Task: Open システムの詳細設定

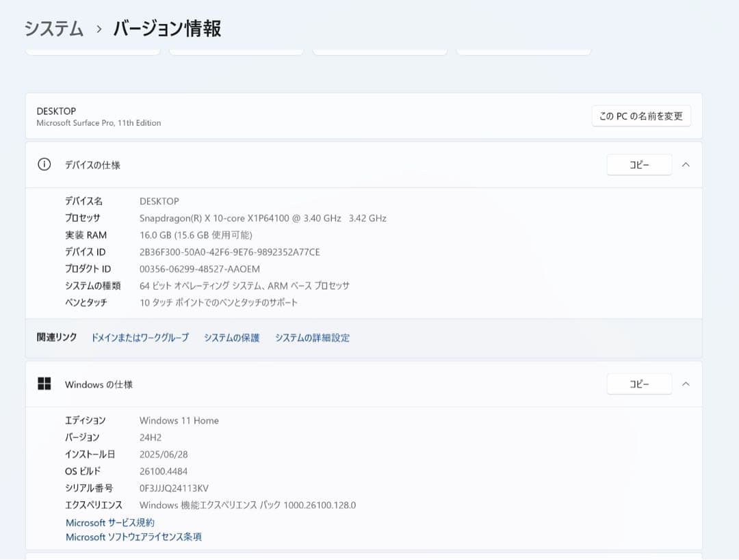Action: click(x=311, y=337)
